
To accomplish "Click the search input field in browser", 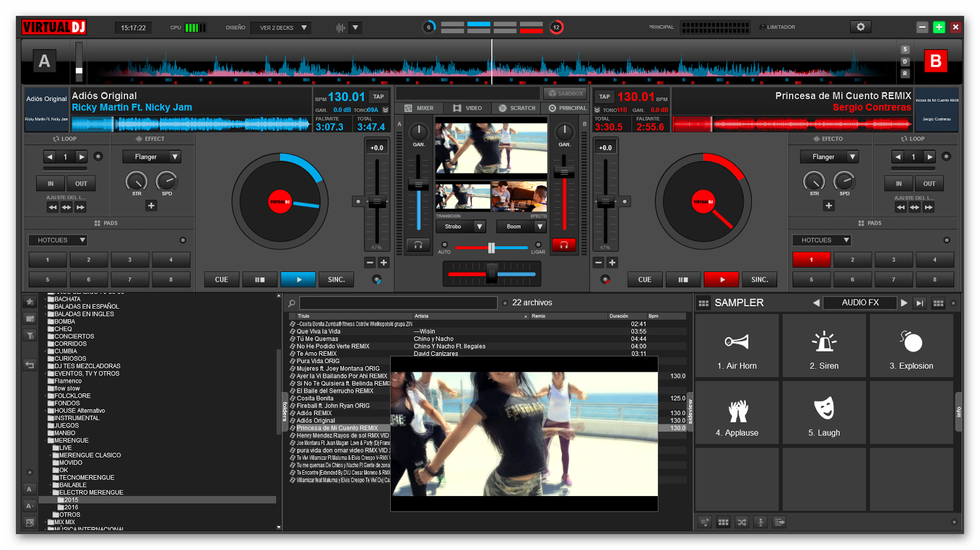I will (398, 303).
